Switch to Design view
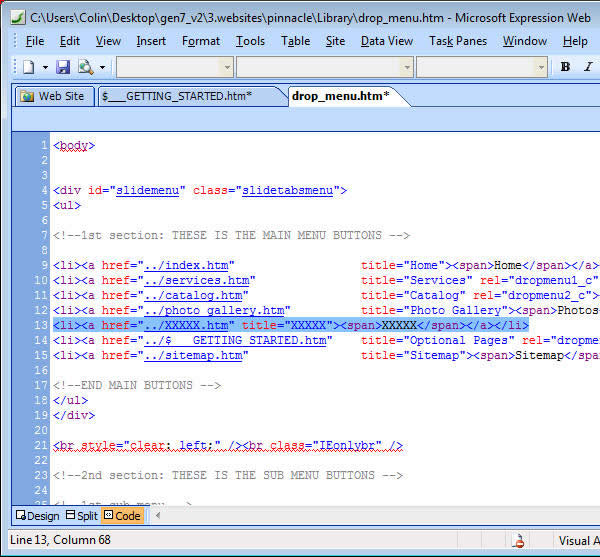Screen dimensions: 600x557 [x=38, y=516]
